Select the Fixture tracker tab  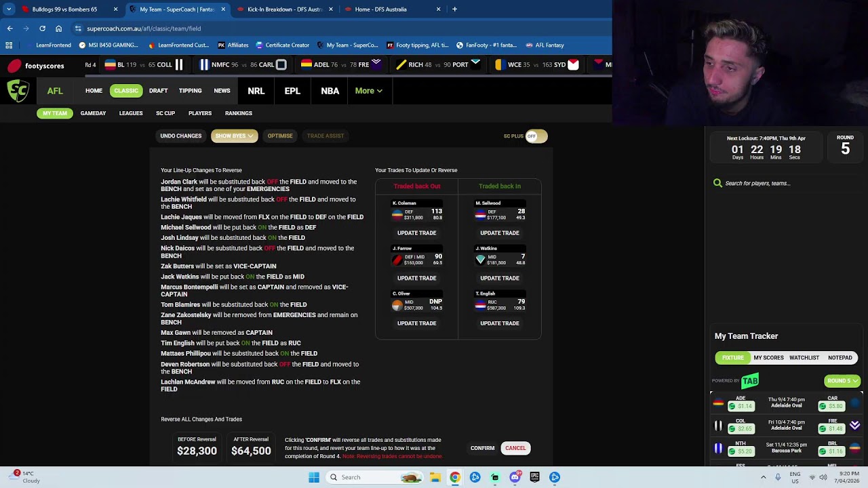(x=732, y=358)
